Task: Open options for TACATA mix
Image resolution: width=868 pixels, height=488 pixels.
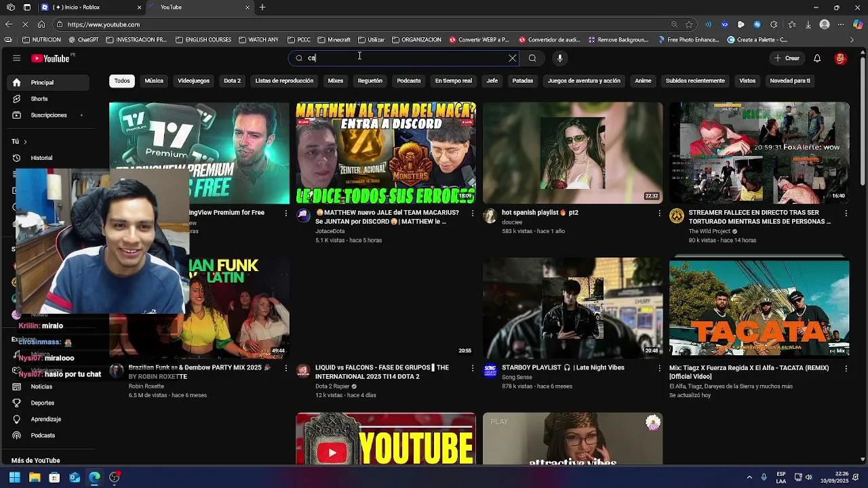Action: coord(846,369)
